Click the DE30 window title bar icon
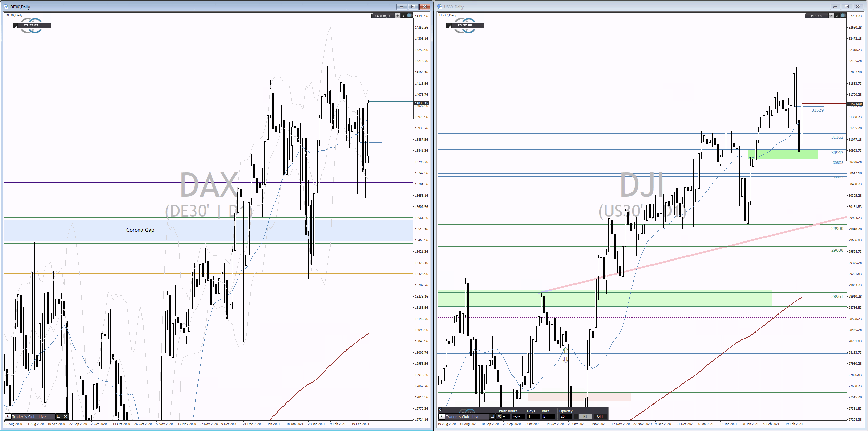 tap(6, 7)
